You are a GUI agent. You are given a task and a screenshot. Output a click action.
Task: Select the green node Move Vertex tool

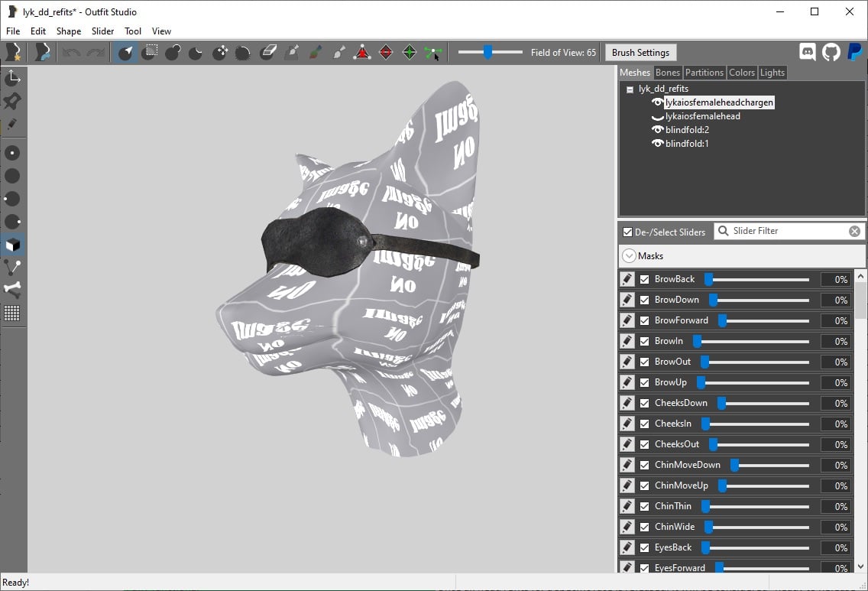click(x=433, y=53)
